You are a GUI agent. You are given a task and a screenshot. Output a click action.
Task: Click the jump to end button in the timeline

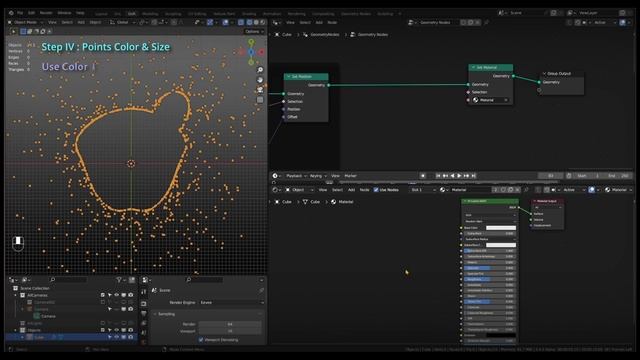tap(474, 176)
